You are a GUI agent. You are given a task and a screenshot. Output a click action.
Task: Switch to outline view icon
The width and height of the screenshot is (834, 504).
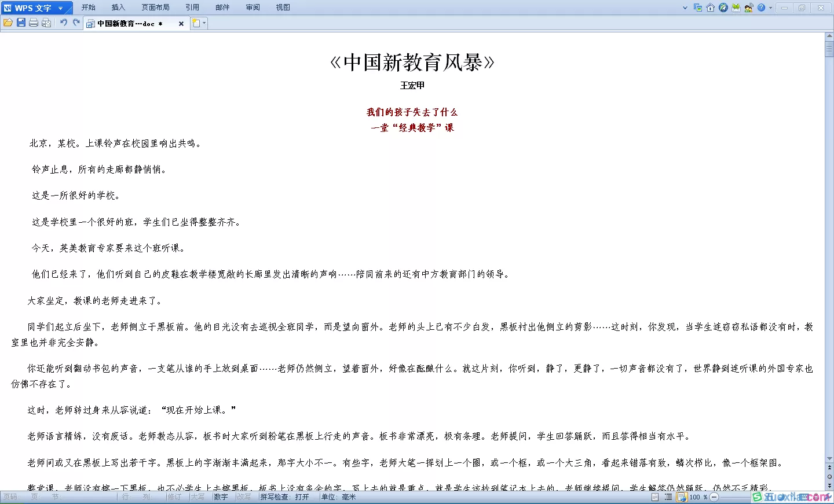pos(668,497)
